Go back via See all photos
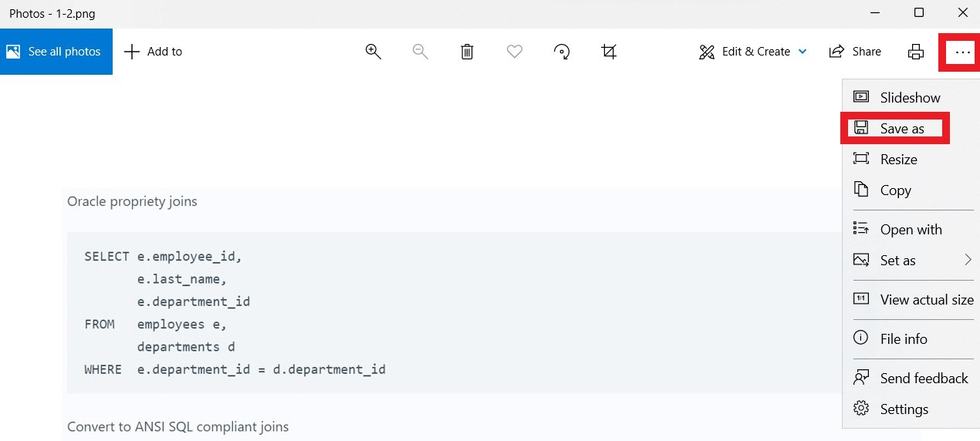 click(56, 52)
